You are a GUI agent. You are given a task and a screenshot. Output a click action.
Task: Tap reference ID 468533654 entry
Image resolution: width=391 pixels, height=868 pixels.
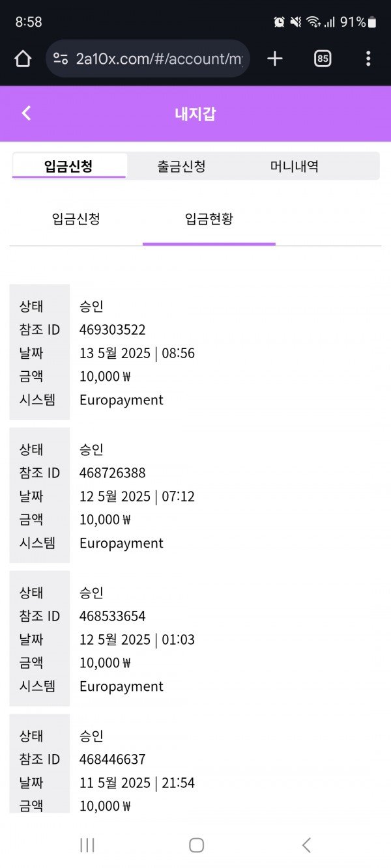113,616
